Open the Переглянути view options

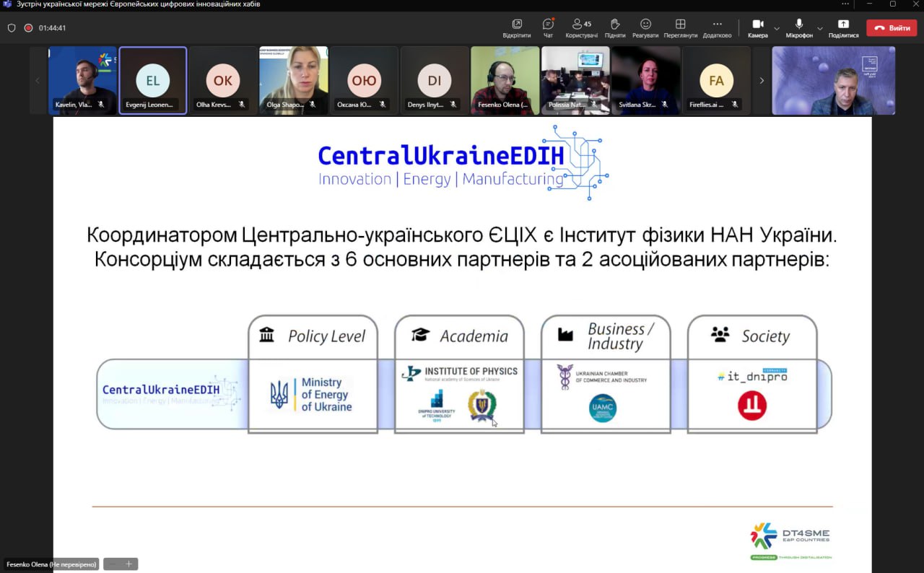click(680, 27)
